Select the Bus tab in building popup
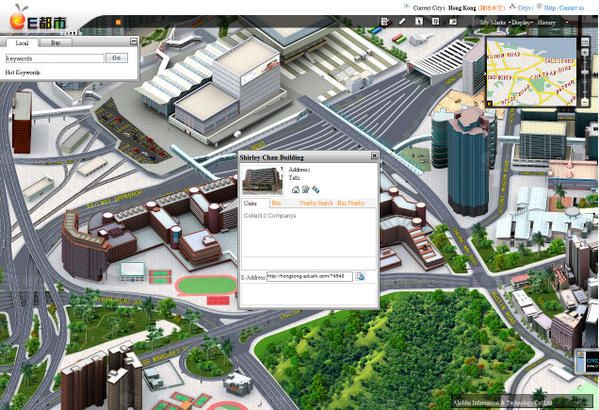 pyautogui.click(x=276, y=203)
